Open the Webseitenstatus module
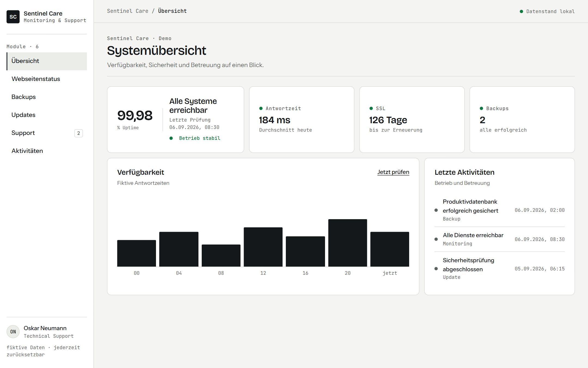Viewport: 588px width, 368px height. 47,79
